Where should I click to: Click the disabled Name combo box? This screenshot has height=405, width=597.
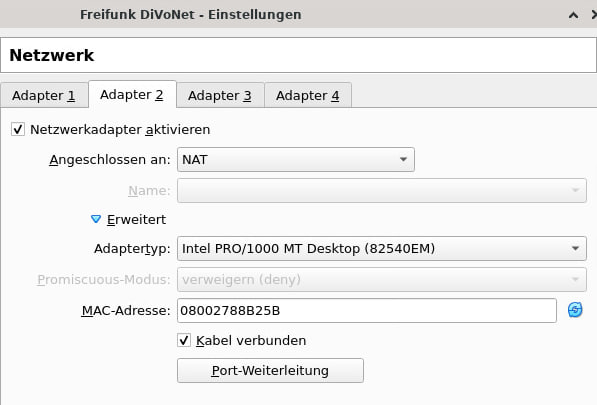point(382,190)
